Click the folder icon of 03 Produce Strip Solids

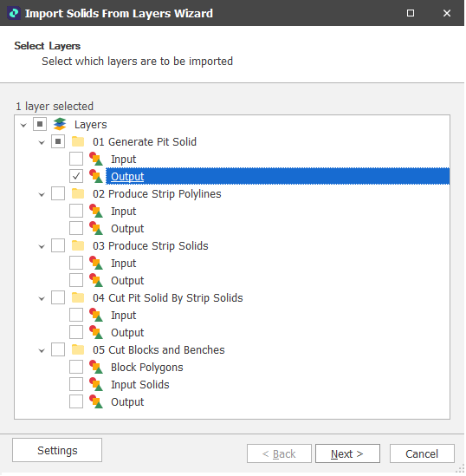pyautogui.click(x=78, y=245)
